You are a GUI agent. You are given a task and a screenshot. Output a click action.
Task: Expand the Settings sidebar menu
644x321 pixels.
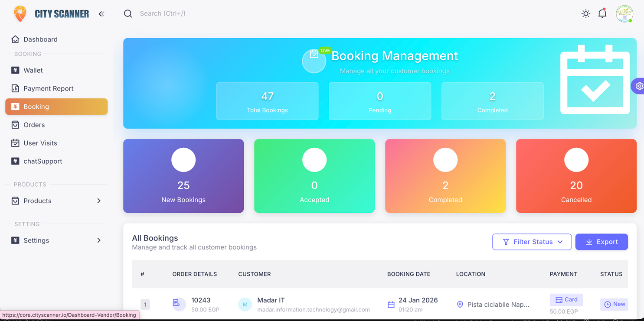pos(36,240)
